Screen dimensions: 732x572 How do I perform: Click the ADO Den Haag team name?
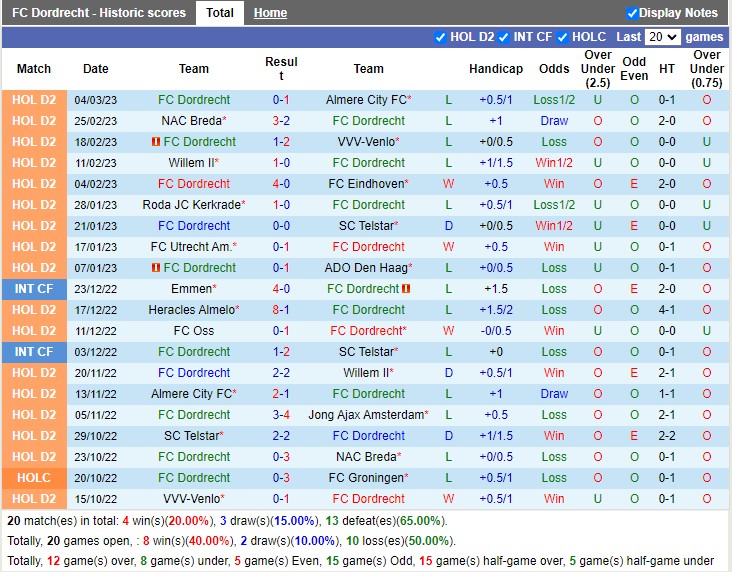tap(368, 268)
